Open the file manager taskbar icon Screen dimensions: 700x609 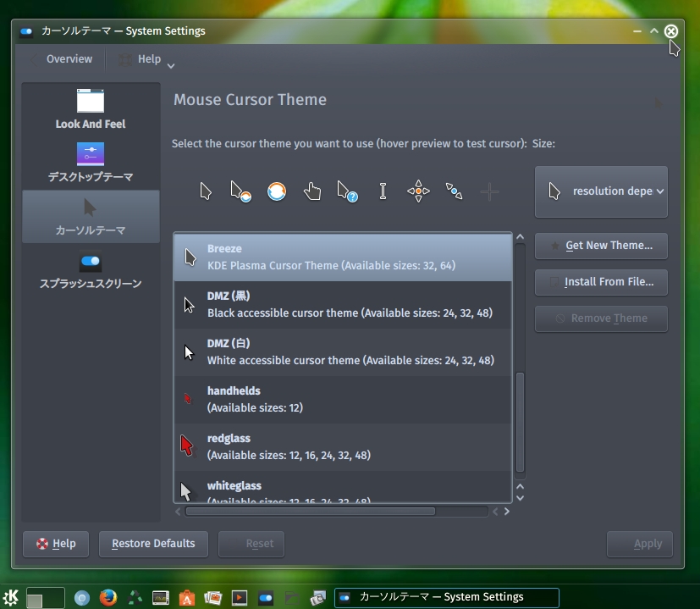(x=292, y=598)
